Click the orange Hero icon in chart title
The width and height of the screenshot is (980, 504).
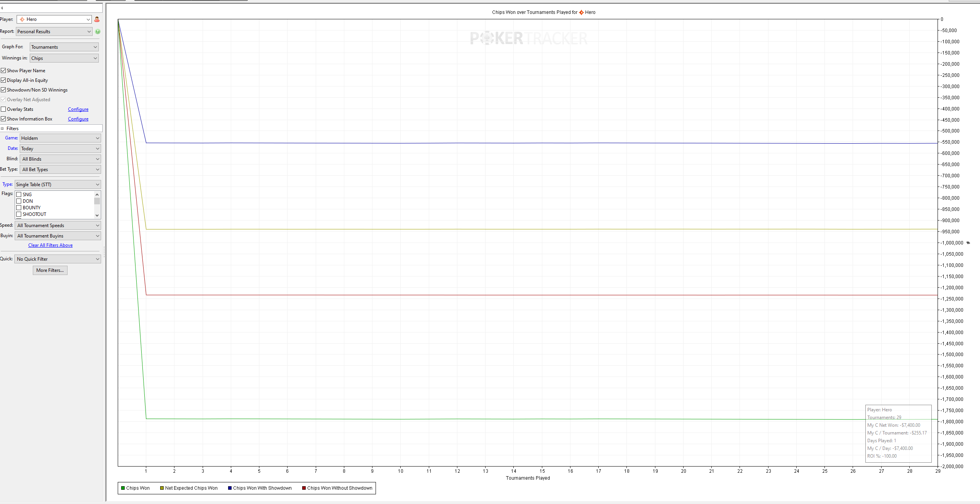[x=581, y=12]
